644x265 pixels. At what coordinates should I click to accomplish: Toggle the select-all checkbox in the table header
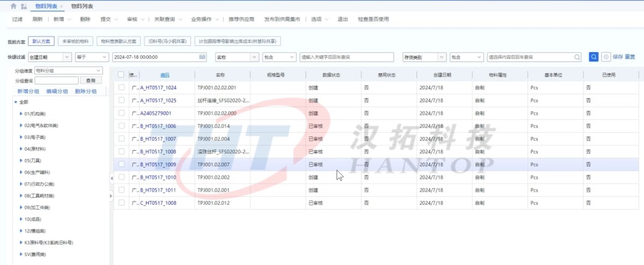pyautogui.click(x=121, y=74)
